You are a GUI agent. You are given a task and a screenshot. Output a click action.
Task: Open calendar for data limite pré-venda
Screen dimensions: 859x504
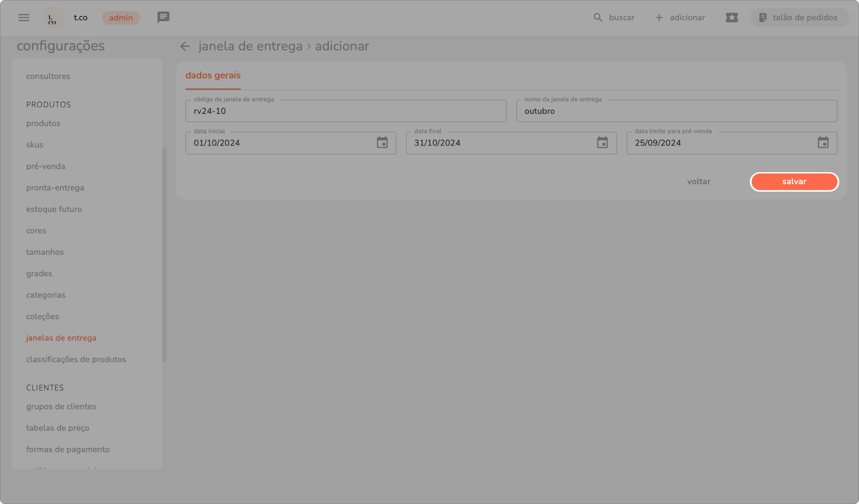[823, 143]
